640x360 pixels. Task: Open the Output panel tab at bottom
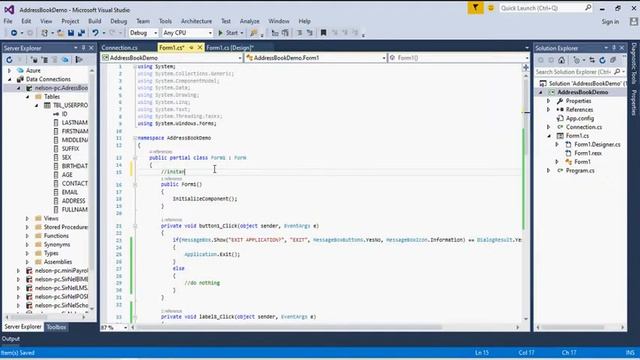[x=11, y=339]
